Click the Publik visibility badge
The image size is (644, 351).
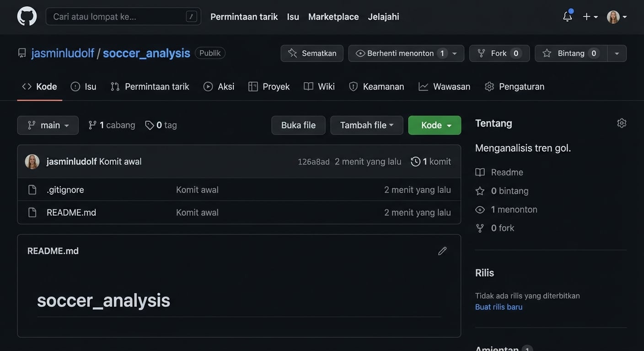click(x=210, y=53)
